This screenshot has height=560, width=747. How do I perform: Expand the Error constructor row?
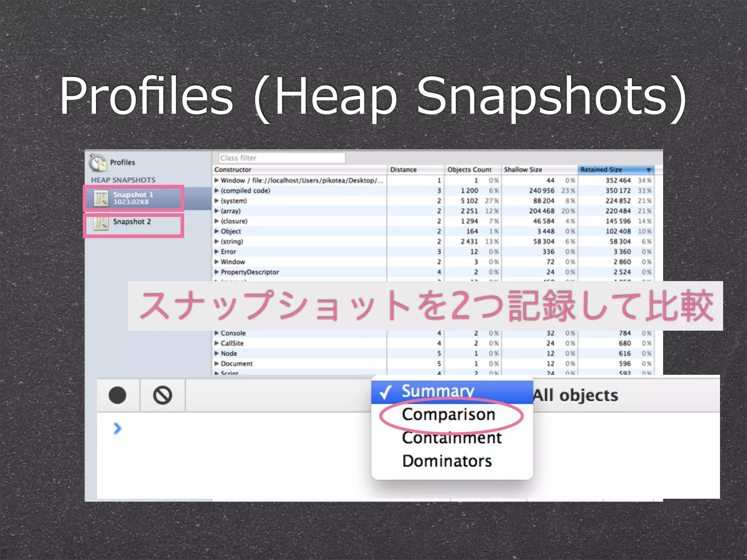[217, 252]
